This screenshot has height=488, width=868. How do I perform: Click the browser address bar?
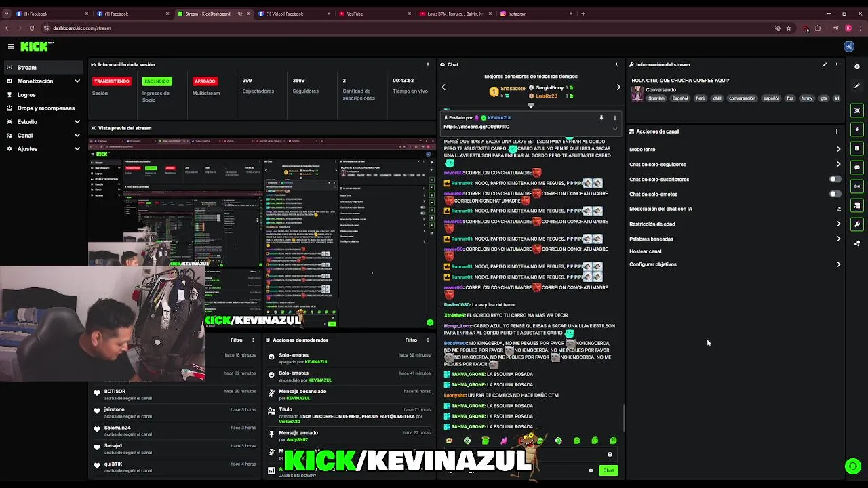click(407, 28)
